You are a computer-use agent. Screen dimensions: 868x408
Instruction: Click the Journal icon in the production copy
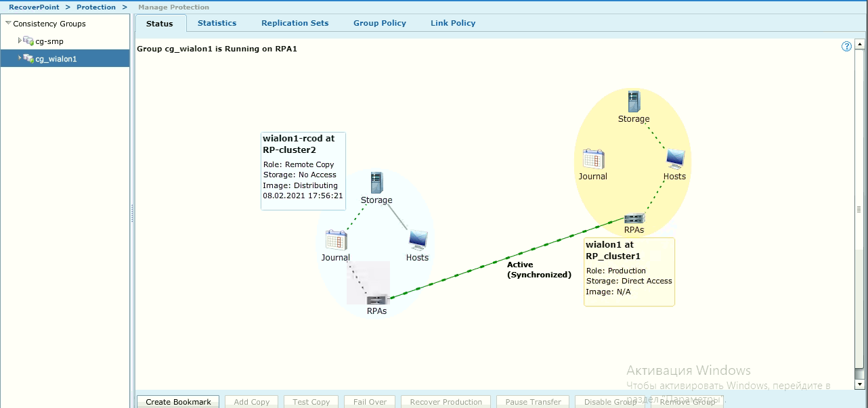(593, 159)
